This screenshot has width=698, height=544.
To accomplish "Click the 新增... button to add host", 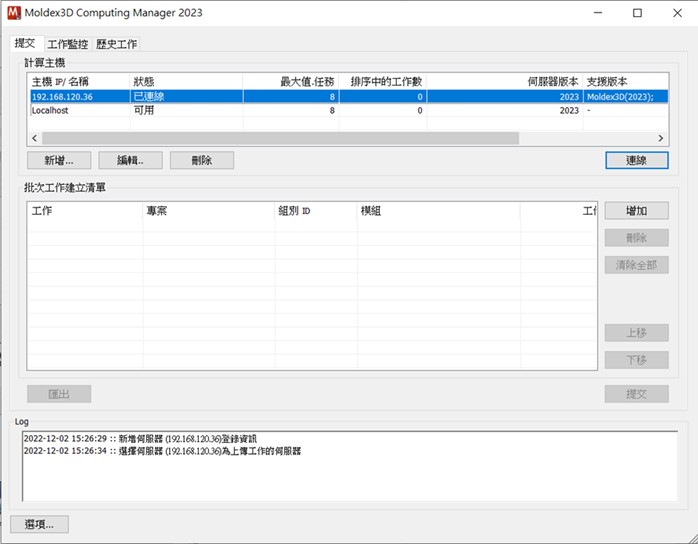I will pos(59,160).
